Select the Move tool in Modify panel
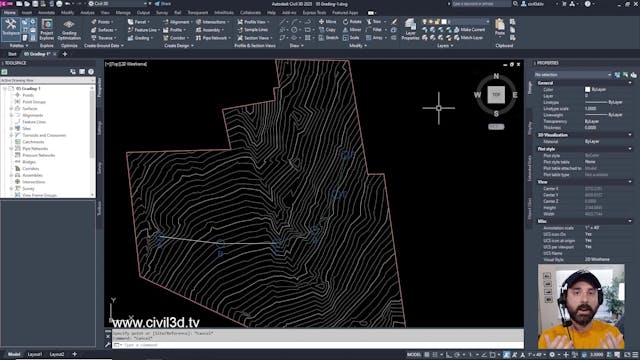 pyautogui.click(x=328, y=22)
